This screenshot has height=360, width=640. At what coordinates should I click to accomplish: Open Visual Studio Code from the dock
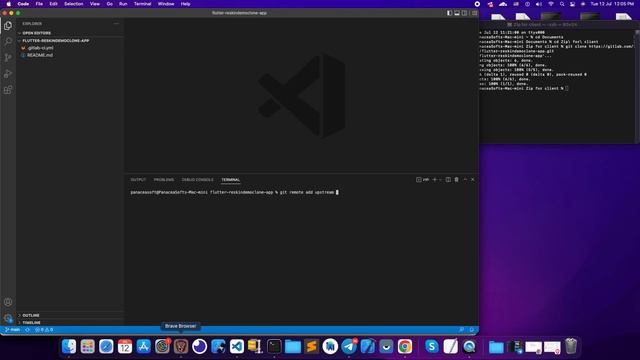point(237,347)
